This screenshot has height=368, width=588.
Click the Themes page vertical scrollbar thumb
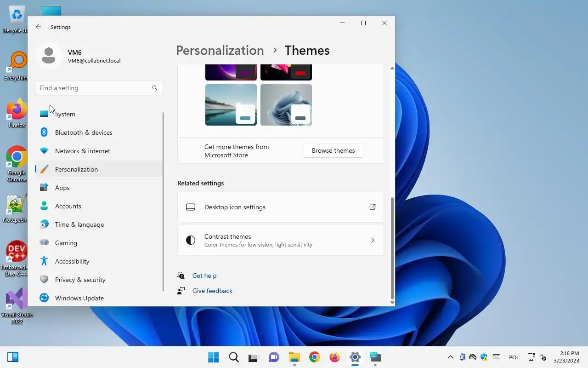392,248
